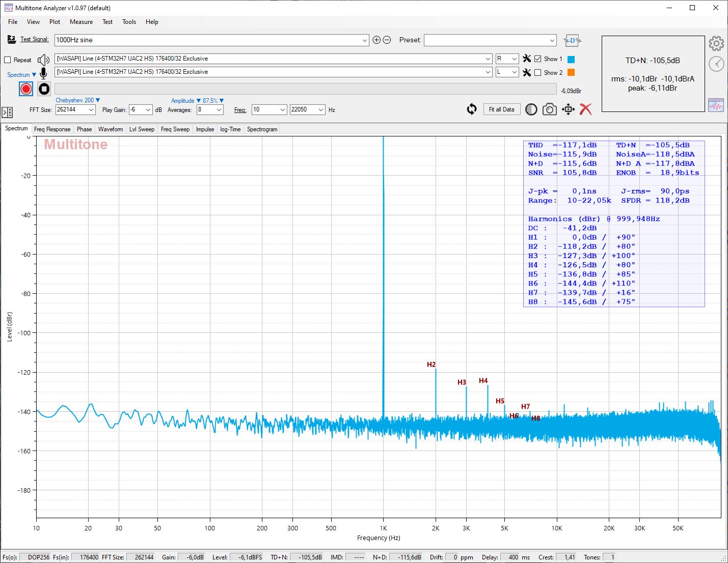Open test signal generator icon
728x563 pixels.
click(12, 40)
